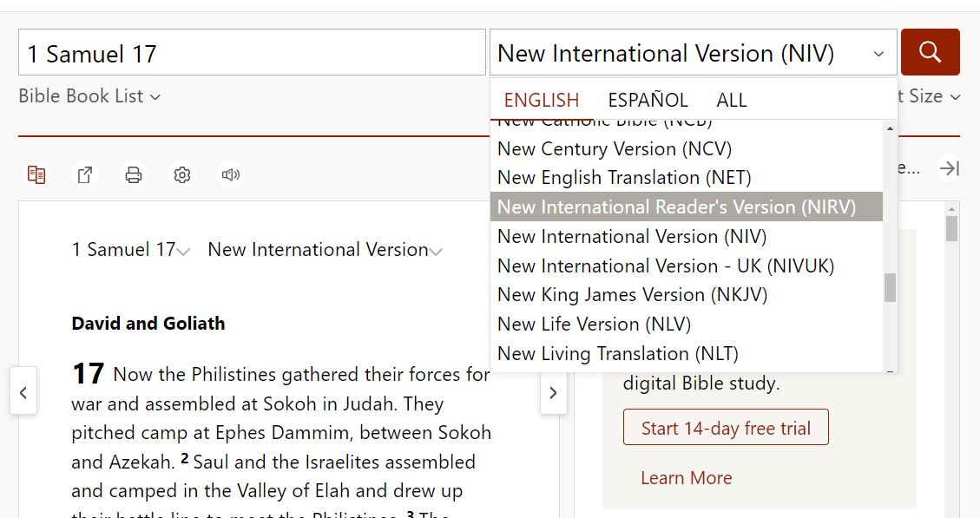Switch to ALL languages tab
The height and width of the screenshot is (518, 980).
[731, 100]
